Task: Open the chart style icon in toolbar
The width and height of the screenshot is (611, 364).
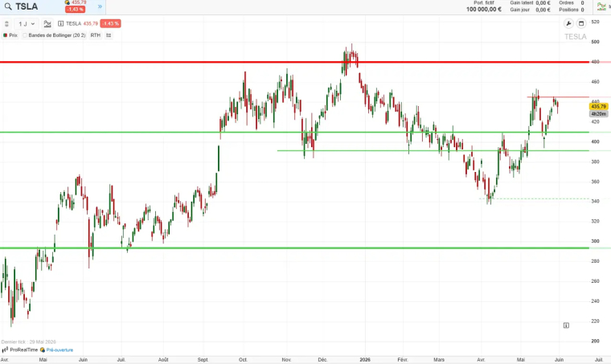Action: 47,24
